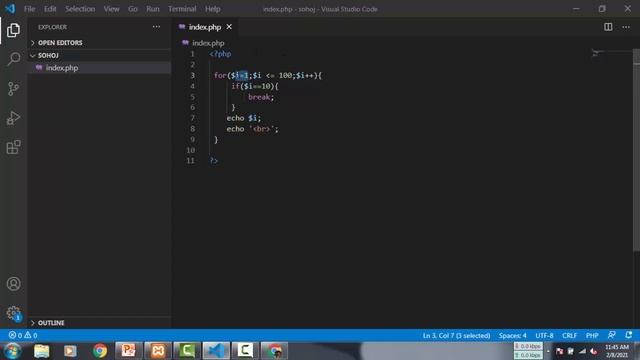Open the Source Control view
This screenshot has height=360, width=640.
coord(13,89)
